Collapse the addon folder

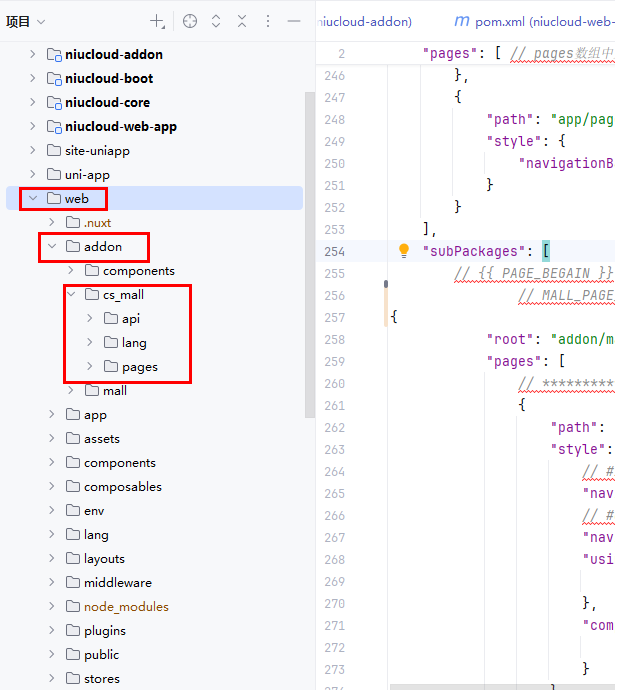[x=52, y=246]
